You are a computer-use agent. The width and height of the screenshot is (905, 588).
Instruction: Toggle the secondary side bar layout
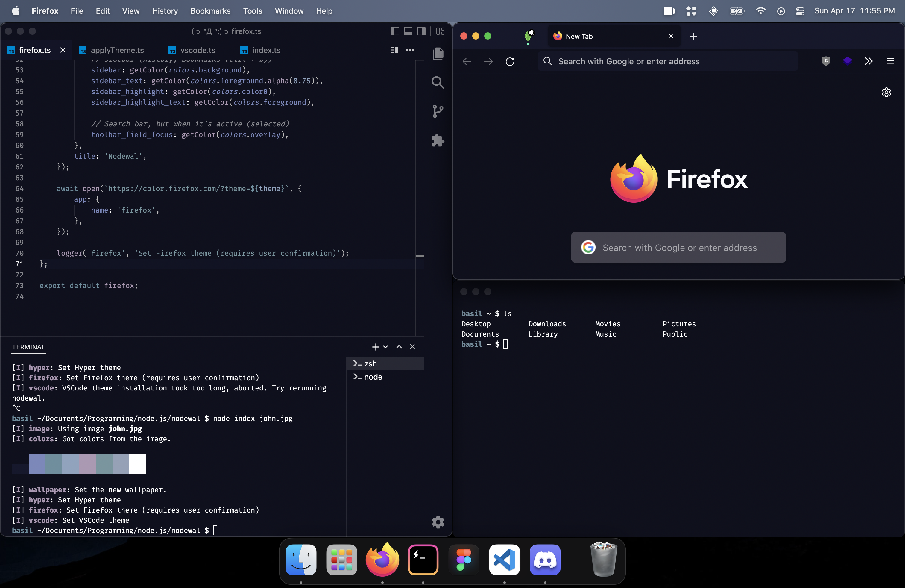pos(421,31)
